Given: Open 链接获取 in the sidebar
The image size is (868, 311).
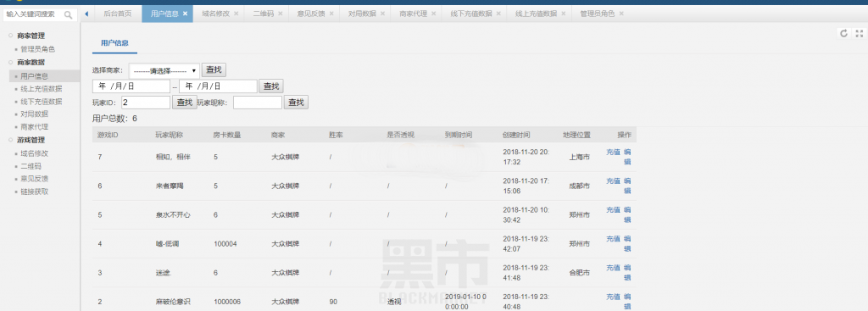Looking at the screenshot, I should (x=34, y=192).
